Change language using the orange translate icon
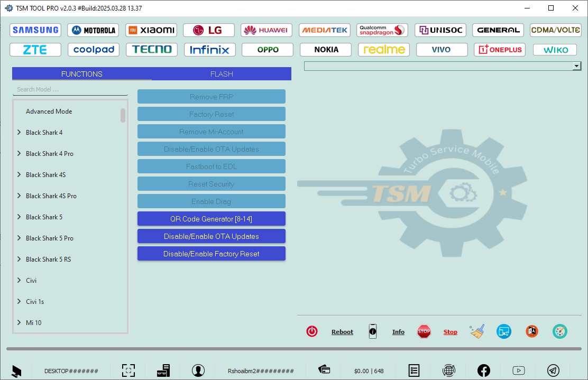Screen dimensions: 588x380 (x=532, y=331)
